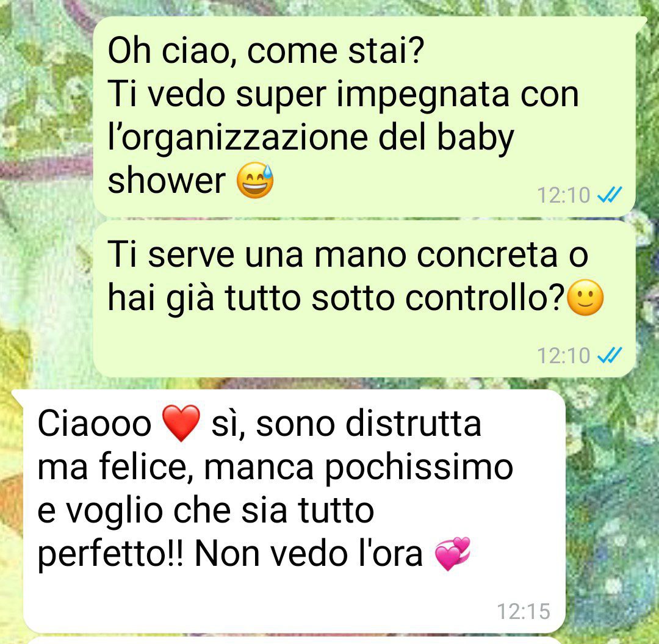Select the "Oh ciao, come stai?" message bubble
The height and width of the screenshot is (644, 659).
364,117
